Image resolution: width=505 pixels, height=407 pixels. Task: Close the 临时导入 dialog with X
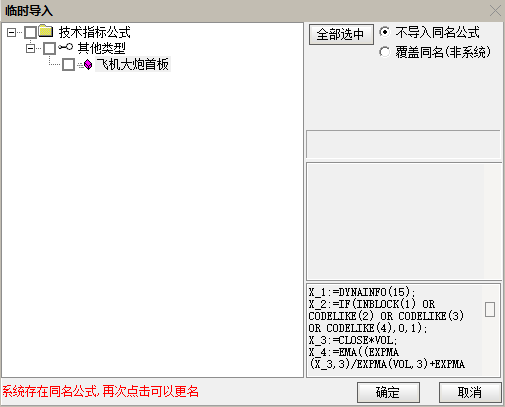pos(495,11)
